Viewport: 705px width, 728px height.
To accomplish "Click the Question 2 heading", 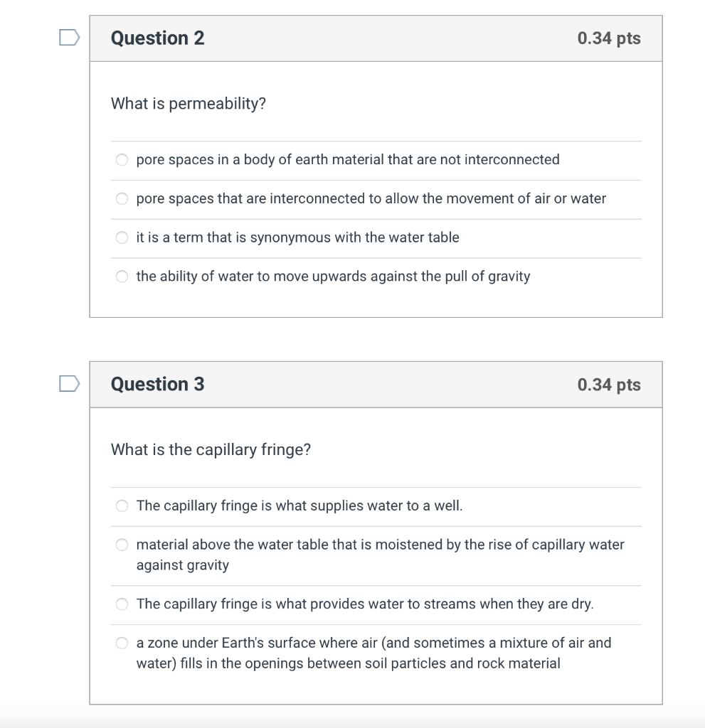I will tap(157, 38).
